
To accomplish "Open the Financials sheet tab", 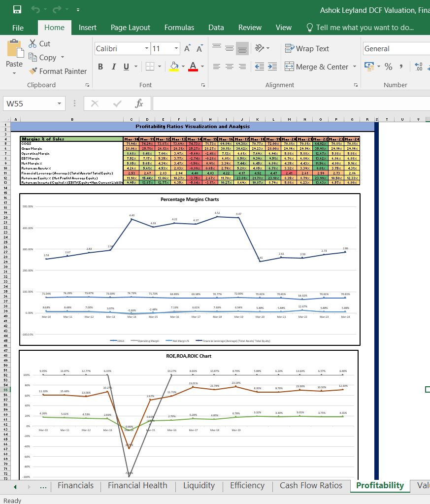I will click(75, 485).
